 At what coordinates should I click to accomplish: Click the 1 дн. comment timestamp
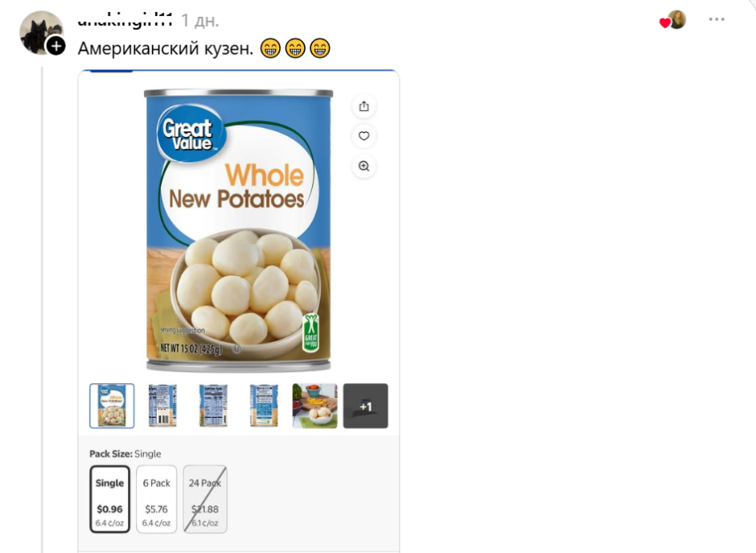pyautogui.click(x=200, y=21)
